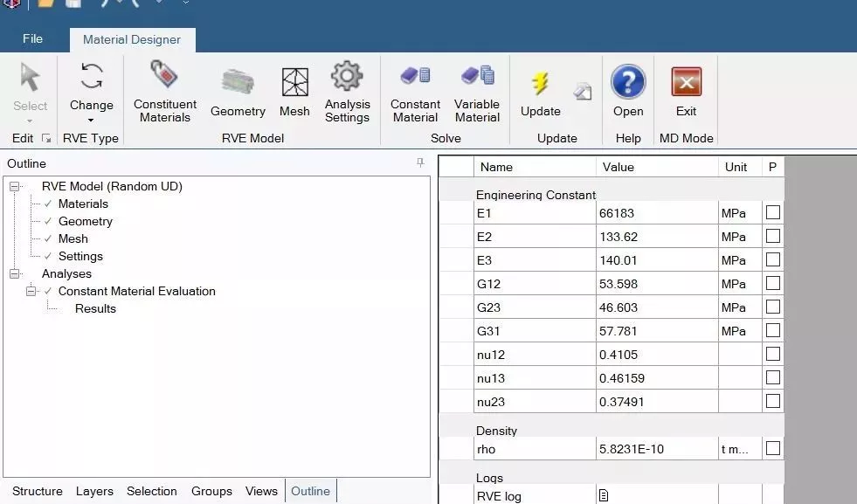Image resolution: width=857 pixels, height=504 pixels.
Task: Switch to the Groups tab
Action: pos(211,491)
